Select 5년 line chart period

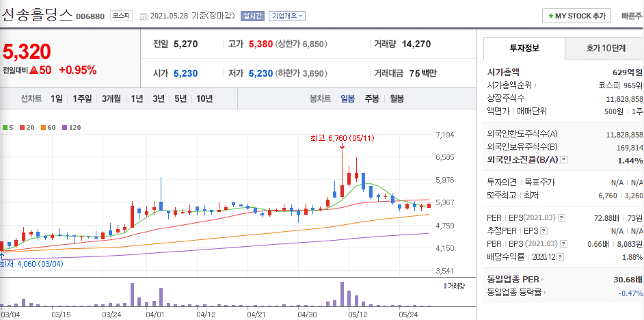(180, 99)
